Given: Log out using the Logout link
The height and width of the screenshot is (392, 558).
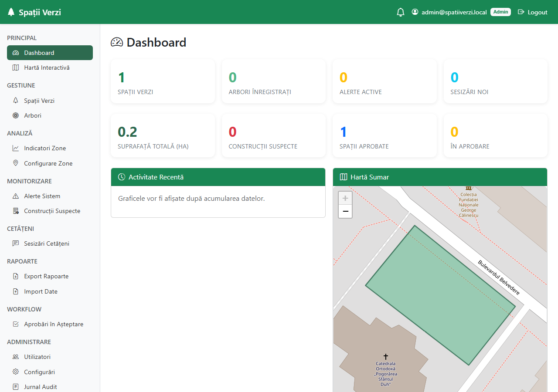Looking at the screenshot, I should pyautogui.click(x=533, y=12).
